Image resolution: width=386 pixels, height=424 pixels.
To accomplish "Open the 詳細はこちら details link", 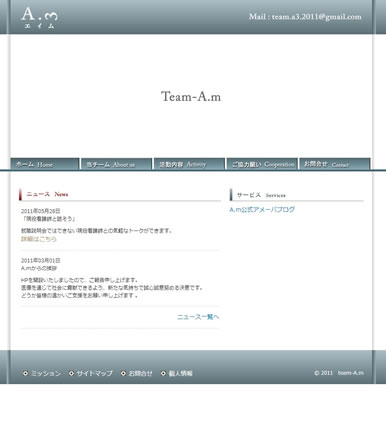I will tap(39, 239).
